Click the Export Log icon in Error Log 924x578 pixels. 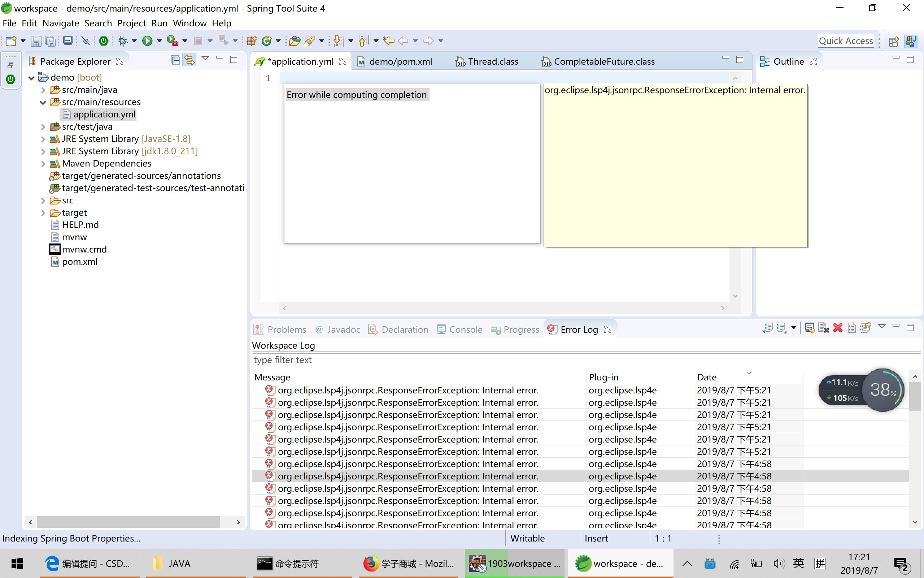[x=767, y=328]
